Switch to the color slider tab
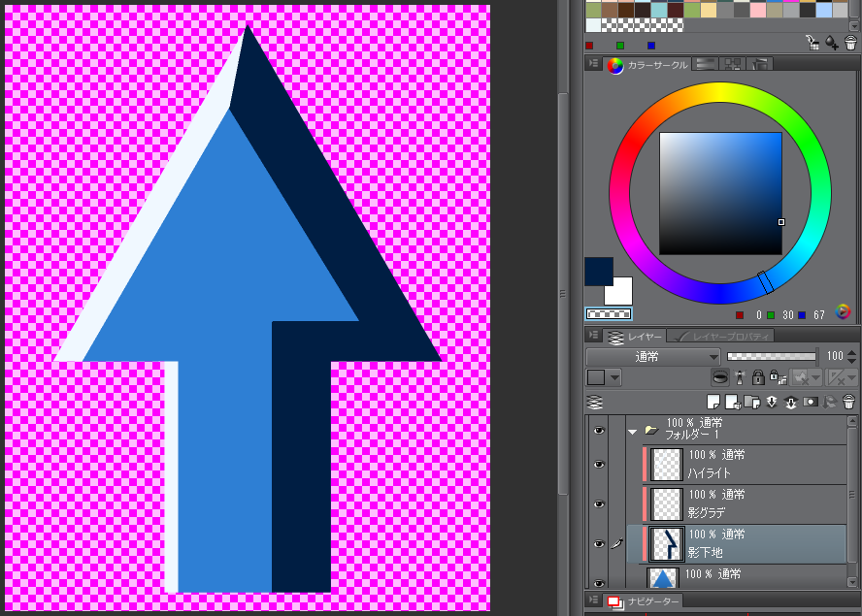 706,64
